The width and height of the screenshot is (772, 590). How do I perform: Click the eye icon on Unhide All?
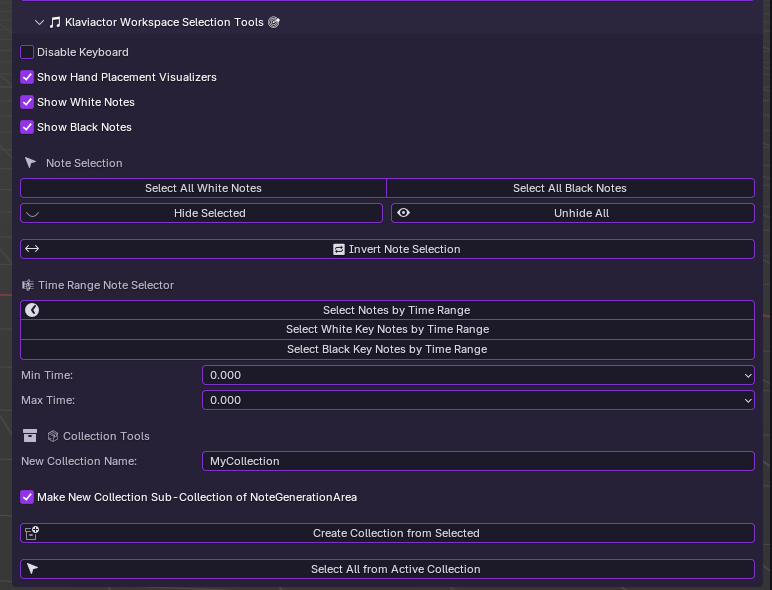[x=404, y=213]
